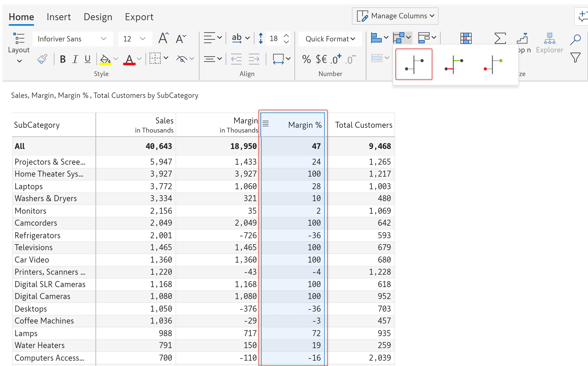588x366 pixels.
Task: Switch to the Insert tab
Action: [58, 17]
